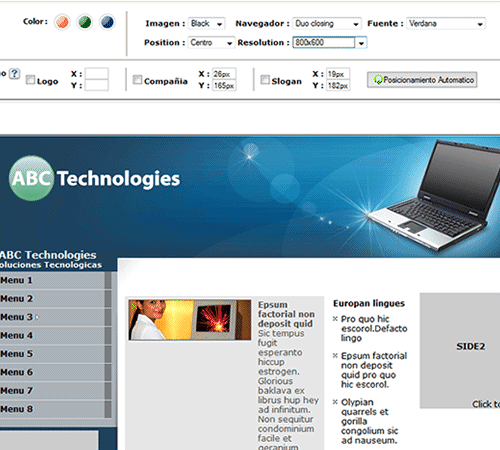Open the Position dropdown

[211, 43]
